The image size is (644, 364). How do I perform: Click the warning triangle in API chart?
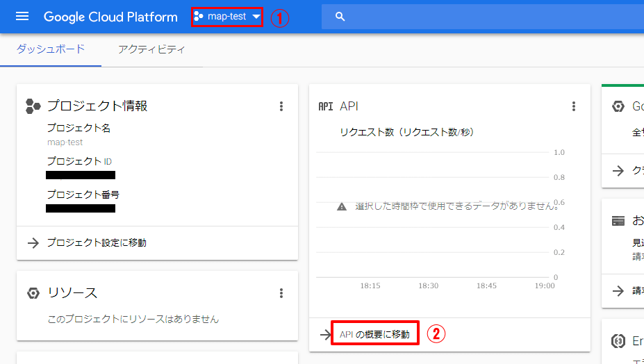[342, 207]
